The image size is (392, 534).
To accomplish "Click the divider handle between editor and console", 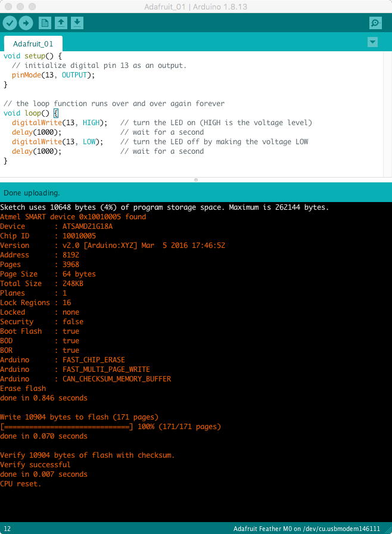I will [195, 180].
